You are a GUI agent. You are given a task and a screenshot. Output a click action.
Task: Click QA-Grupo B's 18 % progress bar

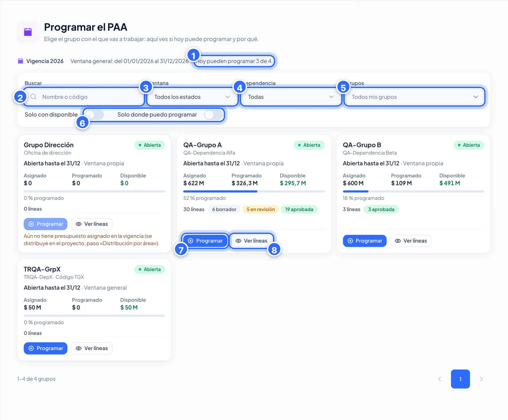413,191
